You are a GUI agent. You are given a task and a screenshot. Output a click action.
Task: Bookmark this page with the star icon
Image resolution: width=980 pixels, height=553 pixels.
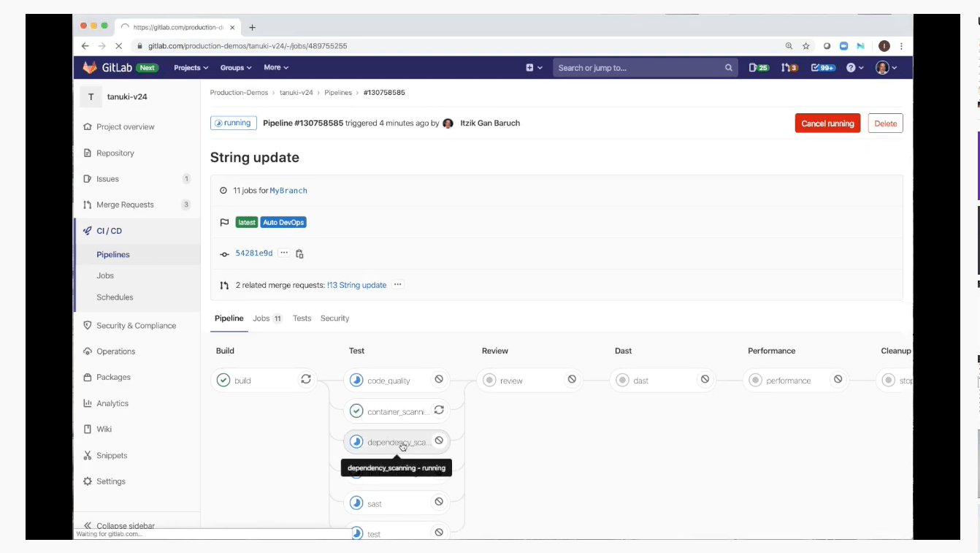806,46
